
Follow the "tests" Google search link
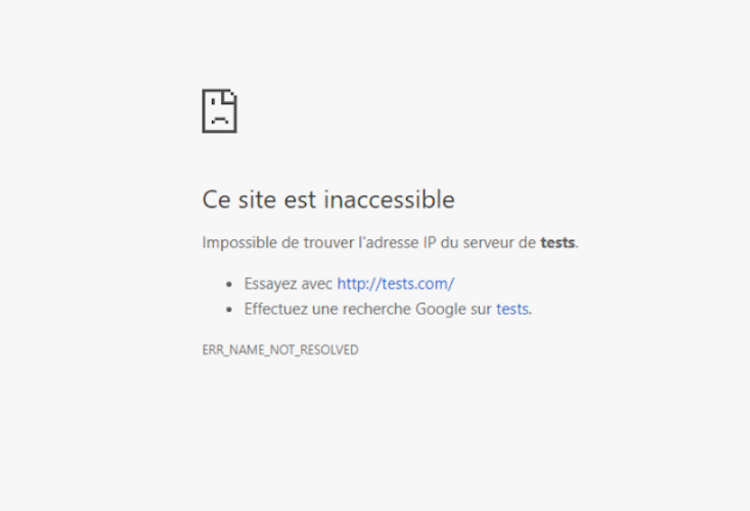coord(512,309)
